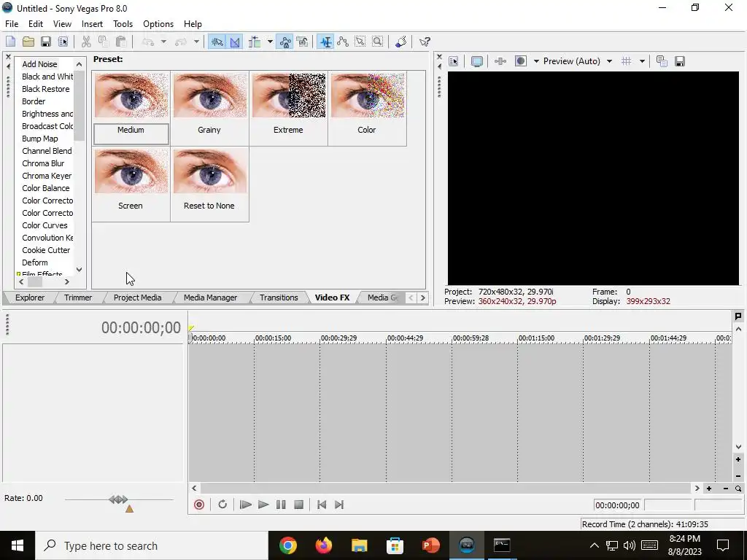Click the Interactive Tutorials hand icon
Viewport: 747px width, 560px height.
401,42
